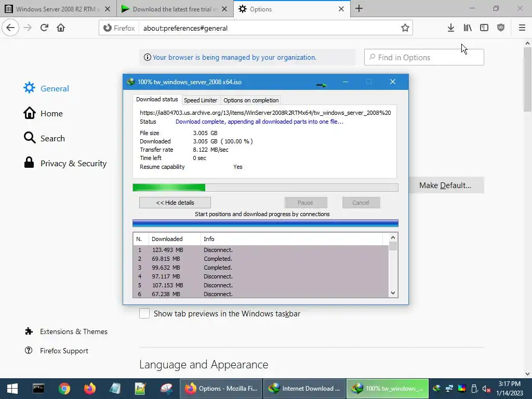Click the Info column header
532x399 pixels.
292,239
